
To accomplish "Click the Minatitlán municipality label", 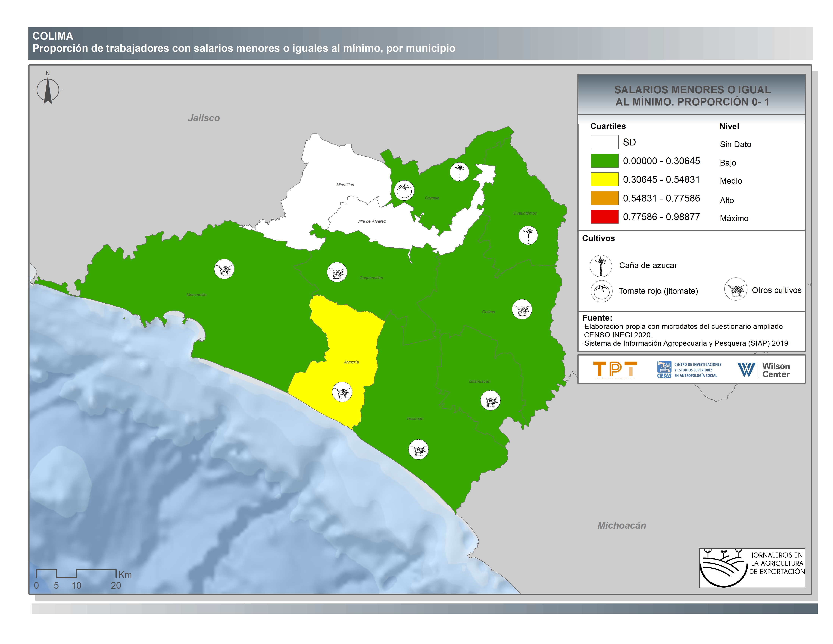I will tap(345, 185).
